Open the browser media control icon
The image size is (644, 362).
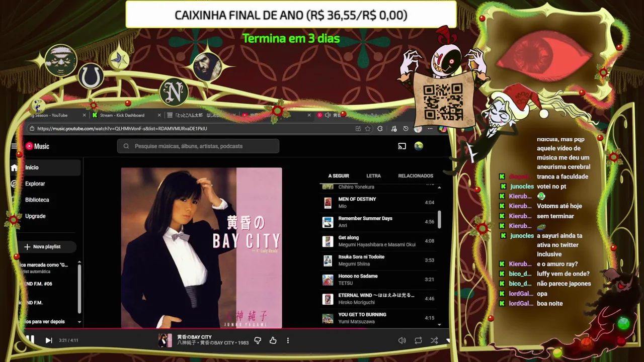pyautogui.click(x=393, y=129)
